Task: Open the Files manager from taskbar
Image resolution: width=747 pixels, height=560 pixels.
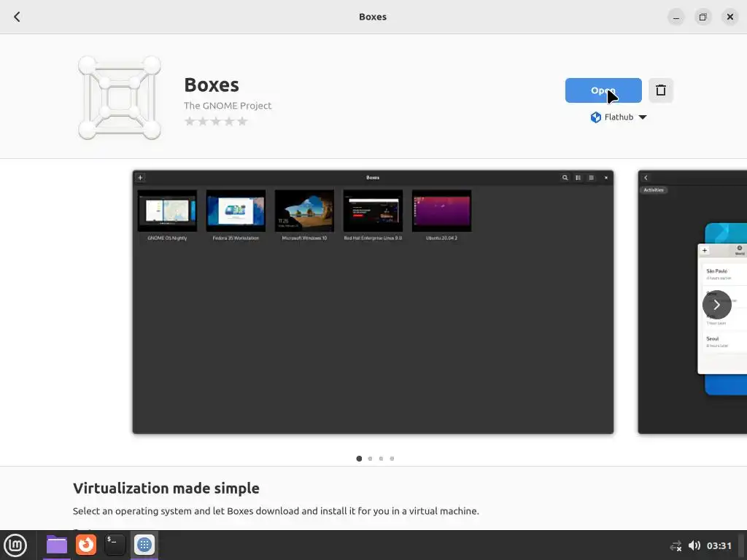Action: [57, 545]
